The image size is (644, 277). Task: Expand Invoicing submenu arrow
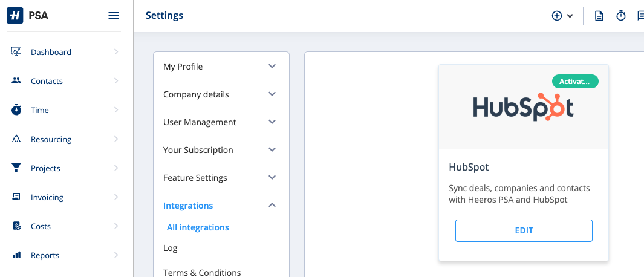[116, 197]
